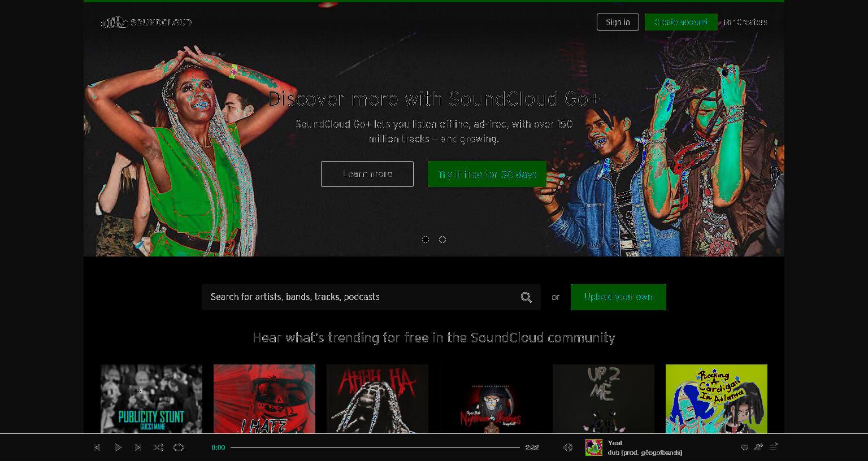This screenshot has height=461, width=868.
Task: Mute the volume speaker icon
Action: (567, 447)
